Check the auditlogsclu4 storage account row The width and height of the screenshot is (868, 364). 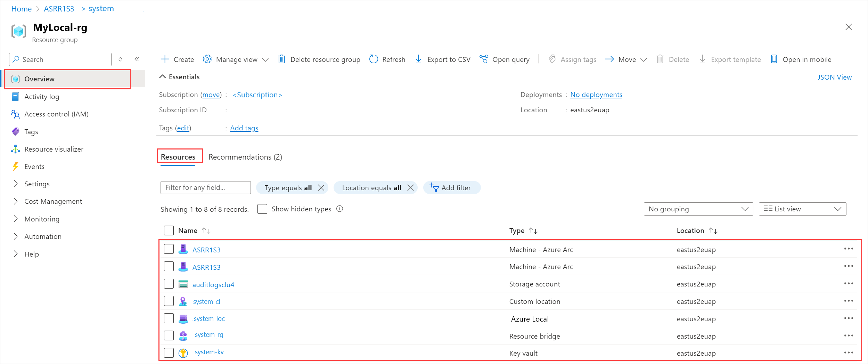point(169,283)
